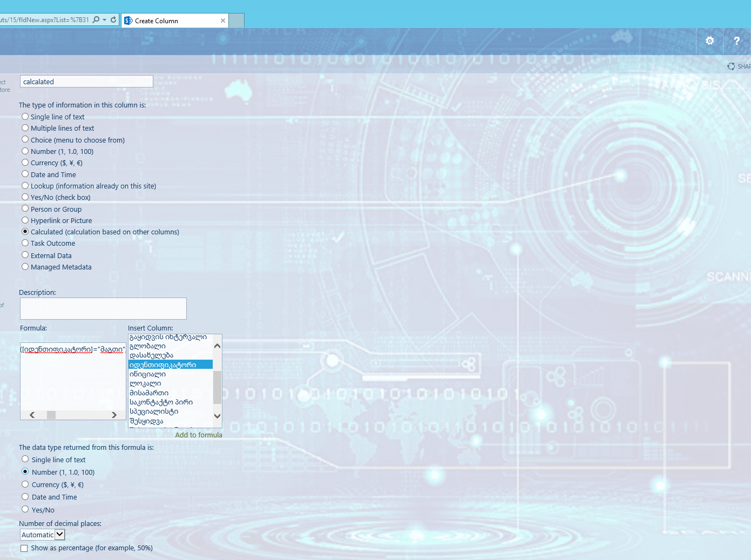Select Currency column type radio

(x=25, y=163)
